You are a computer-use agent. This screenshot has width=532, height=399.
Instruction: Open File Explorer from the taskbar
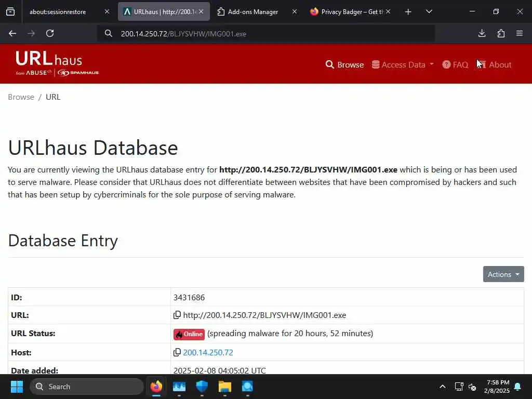tap(224, 387)
